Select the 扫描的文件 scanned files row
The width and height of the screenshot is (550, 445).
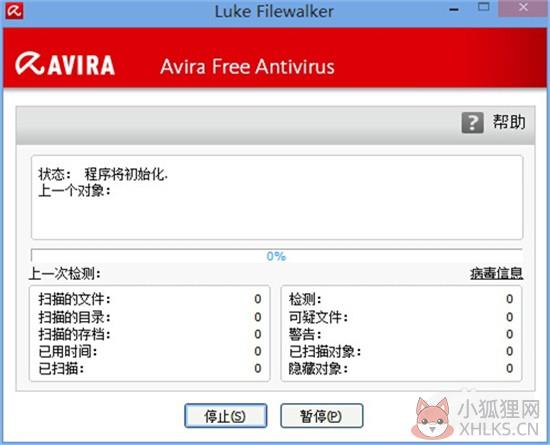click(150, 299)
